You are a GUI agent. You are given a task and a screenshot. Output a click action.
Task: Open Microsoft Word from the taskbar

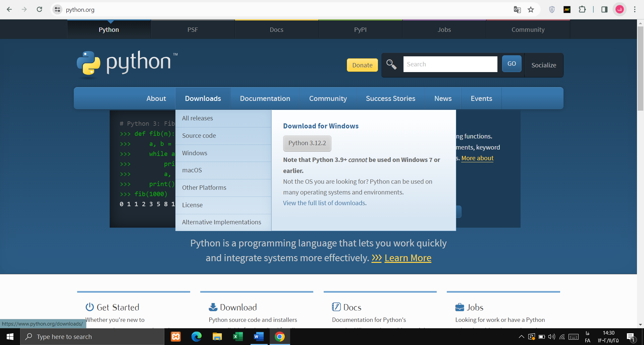(259, 337)
